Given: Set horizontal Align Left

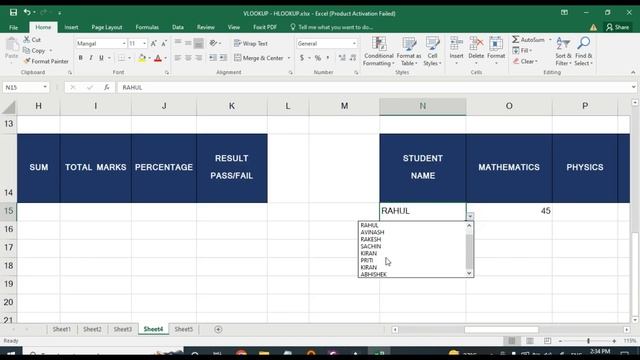Looking at the screenshot, I should click(178, 58).
